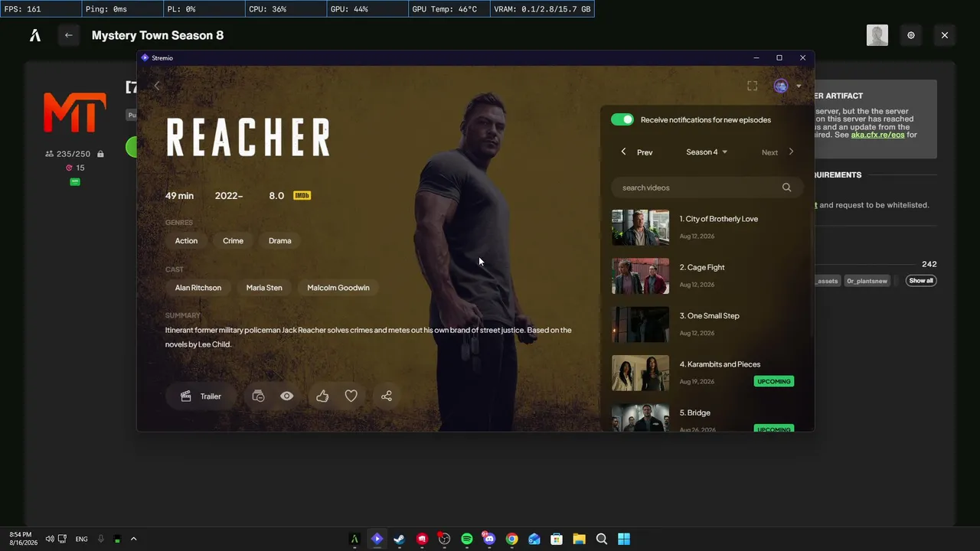This screenshot has height=551, width=980.
Task: Open the Windows Start menu
Action: [x=624, y=539]
